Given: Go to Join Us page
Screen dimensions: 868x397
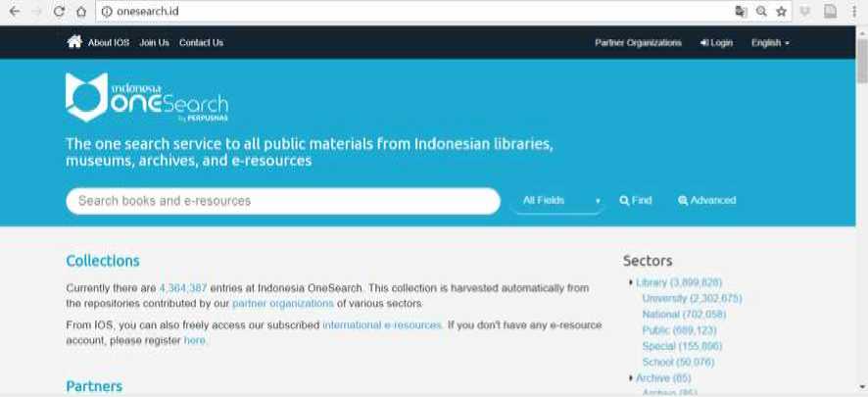Looking at the screenshot, I should tap(154, 43).
